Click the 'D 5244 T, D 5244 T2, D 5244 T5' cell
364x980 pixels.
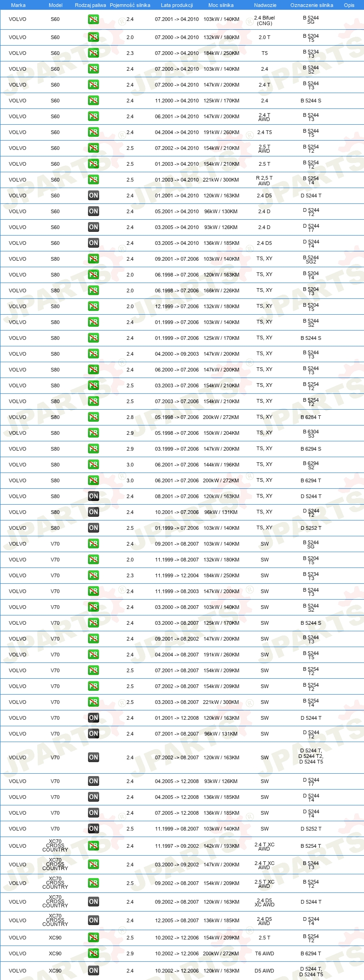pyautogui.click(x=311, y=756)
